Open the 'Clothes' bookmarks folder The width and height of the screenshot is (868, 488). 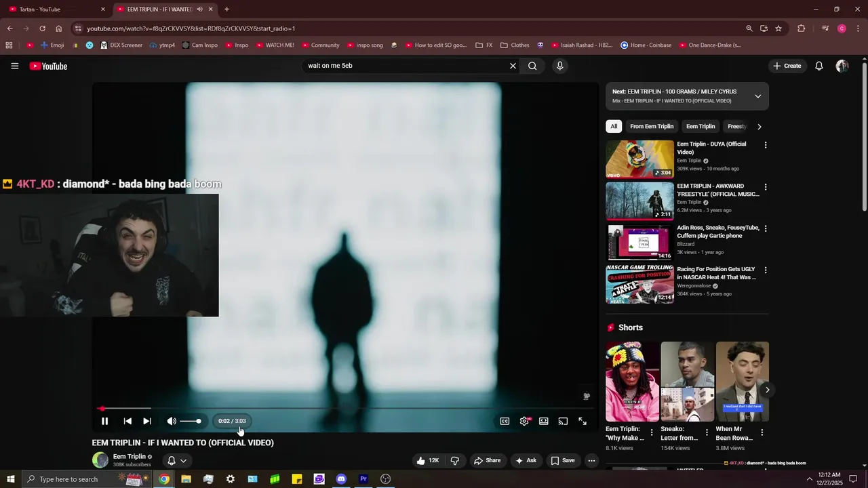(x=515, y=45)
